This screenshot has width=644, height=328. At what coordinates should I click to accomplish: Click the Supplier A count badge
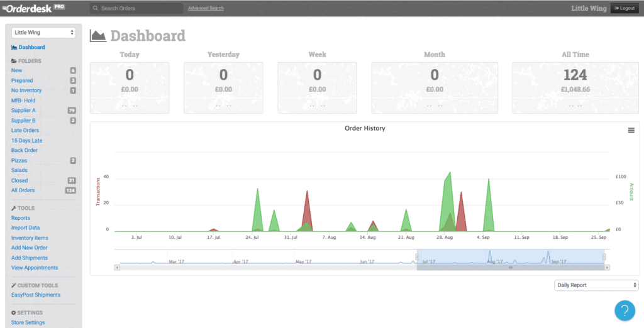coord(72,111)
